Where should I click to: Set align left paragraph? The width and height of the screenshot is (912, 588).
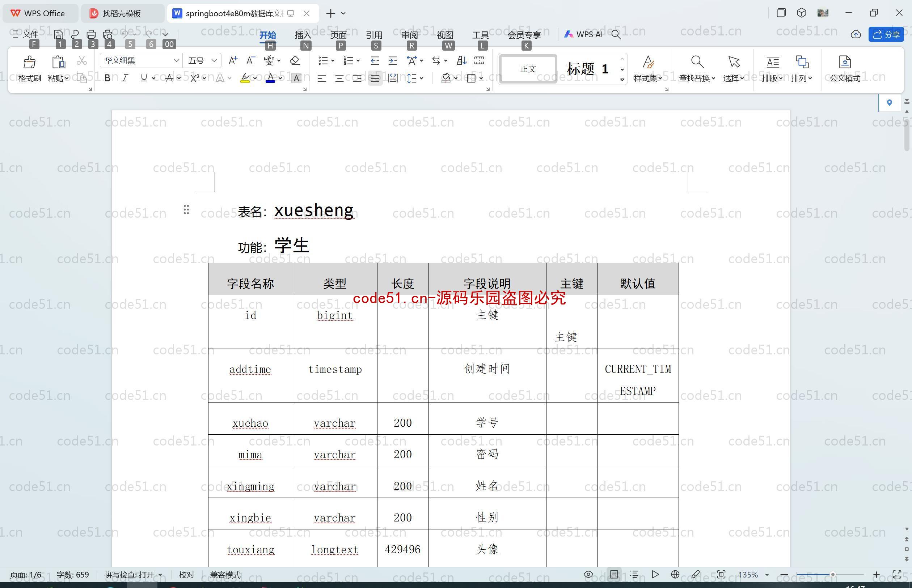click(x=322, y=78)
